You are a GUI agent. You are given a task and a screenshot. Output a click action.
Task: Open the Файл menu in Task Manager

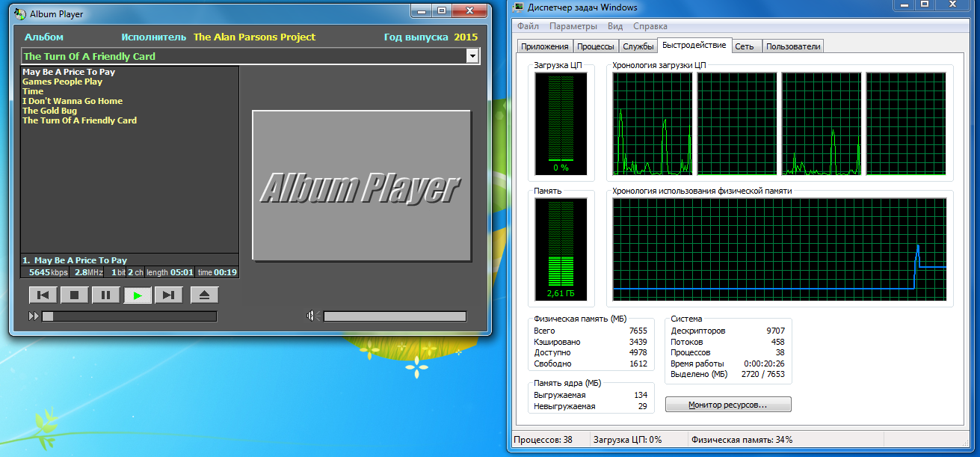tap(528, 26)
